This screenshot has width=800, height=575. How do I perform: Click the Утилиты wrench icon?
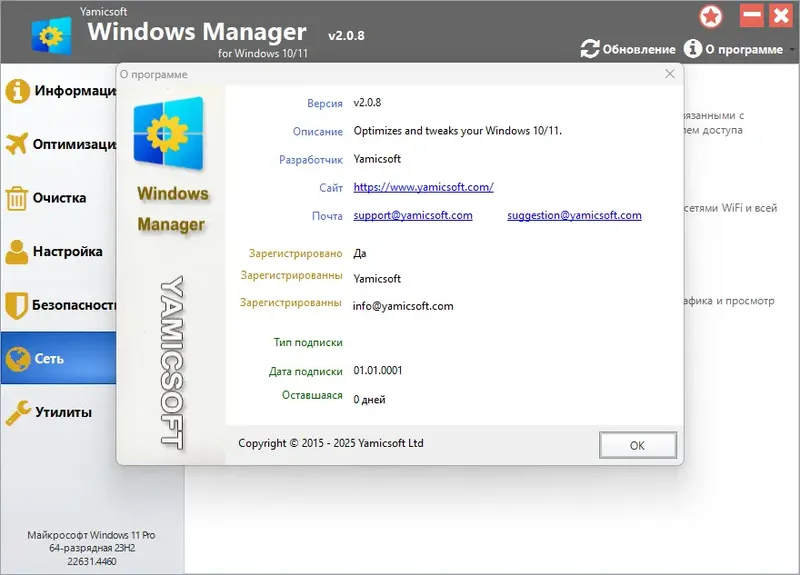point(18,413)
